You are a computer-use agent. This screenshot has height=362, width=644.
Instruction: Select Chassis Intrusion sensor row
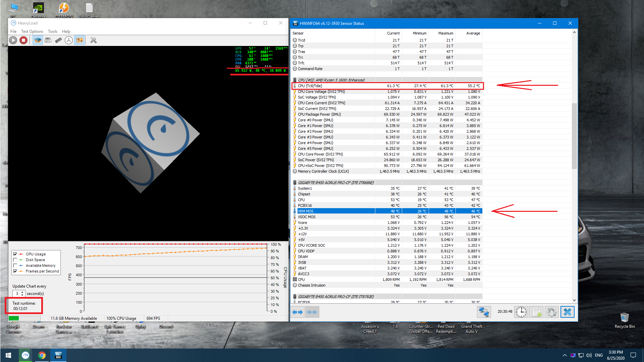(x=387, y=285)
